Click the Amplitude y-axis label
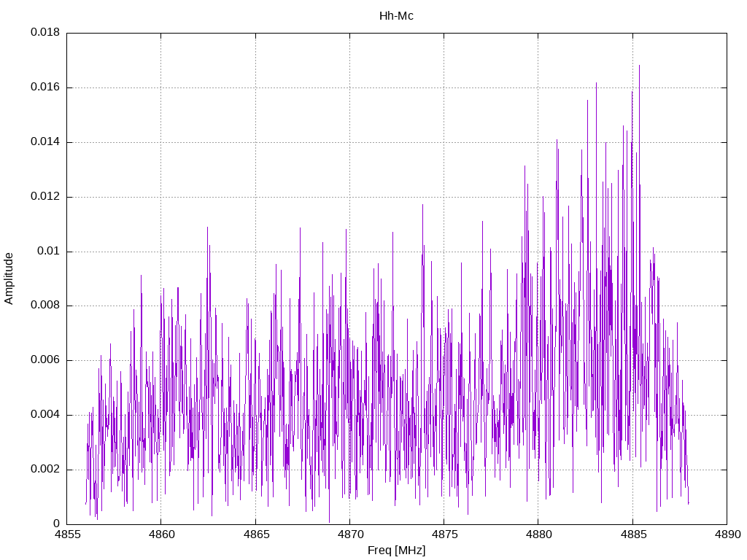The height and width of the screenshot is (560, 747). tap(9, 278)
